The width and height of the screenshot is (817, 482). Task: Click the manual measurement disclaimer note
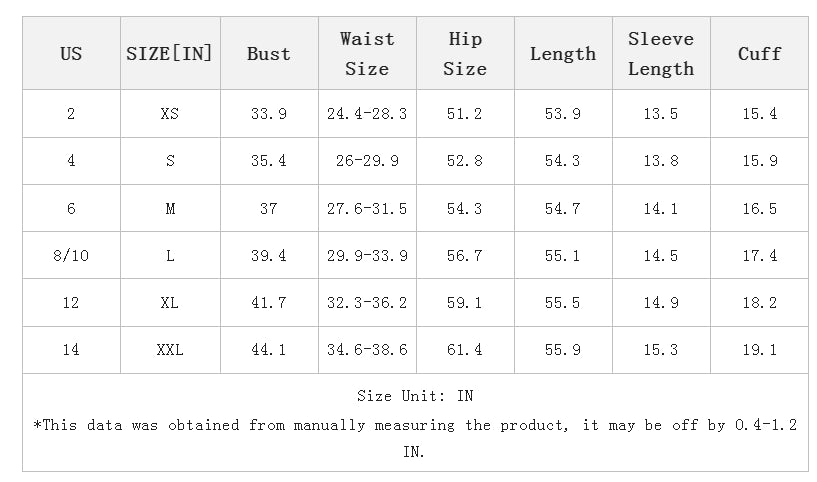[414, 426]
